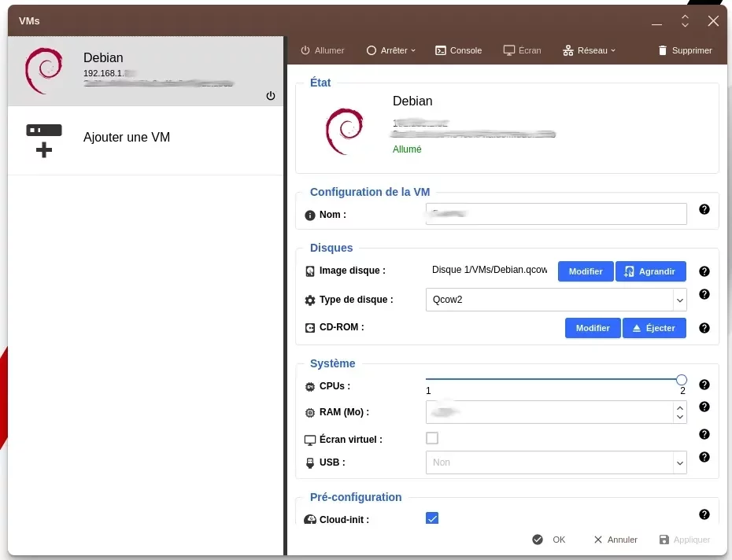Open help for Image disque

click(704, 271)
